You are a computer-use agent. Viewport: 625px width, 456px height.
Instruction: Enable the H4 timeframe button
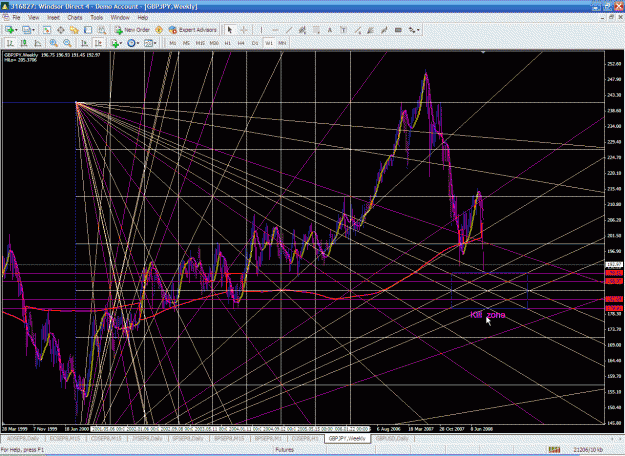[x=241, y=43]
